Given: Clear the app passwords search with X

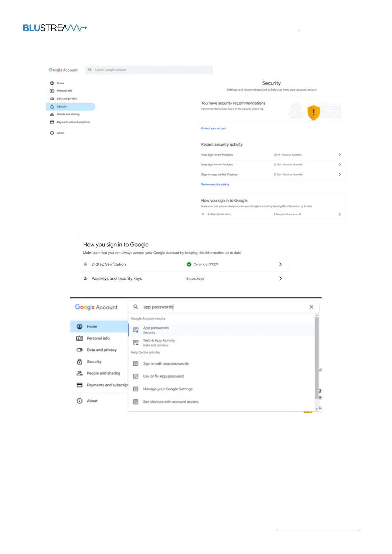Looking at the screenshot, I should point(311,307).
